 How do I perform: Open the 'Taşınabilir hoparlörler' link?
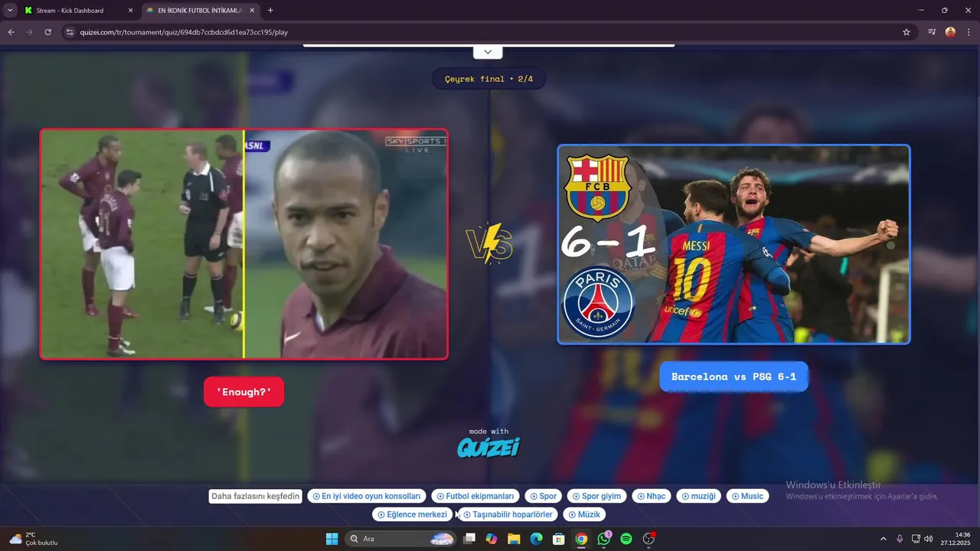pos(508,514)
